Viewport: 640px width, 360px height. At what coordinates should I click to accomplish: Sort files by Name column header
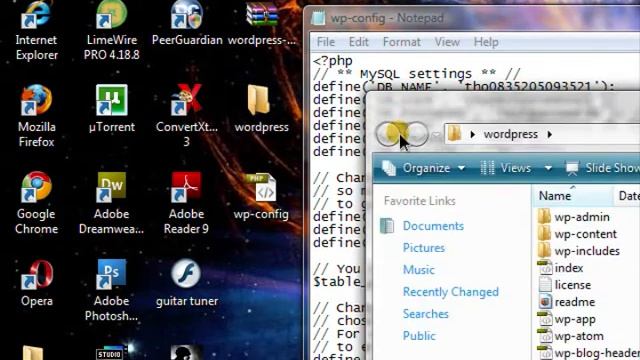(573, 196)
